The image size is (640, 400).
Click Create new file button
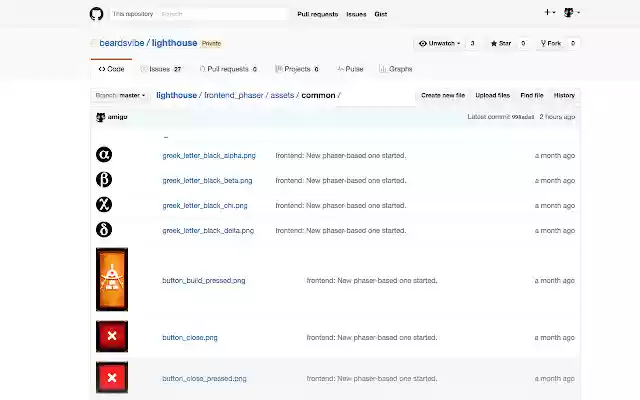pos(443,96)
